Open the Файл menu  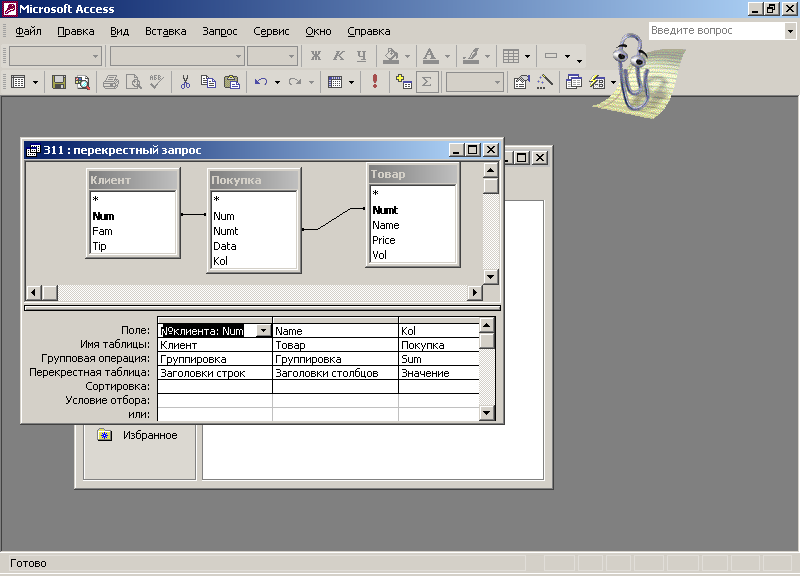pos(28,31)
